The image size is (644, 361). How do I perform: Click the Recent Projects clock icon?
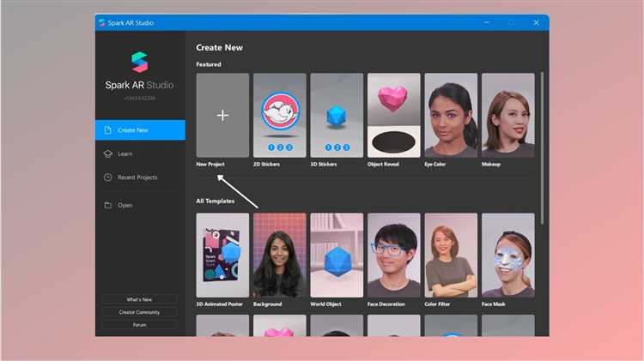click(107, 177)
